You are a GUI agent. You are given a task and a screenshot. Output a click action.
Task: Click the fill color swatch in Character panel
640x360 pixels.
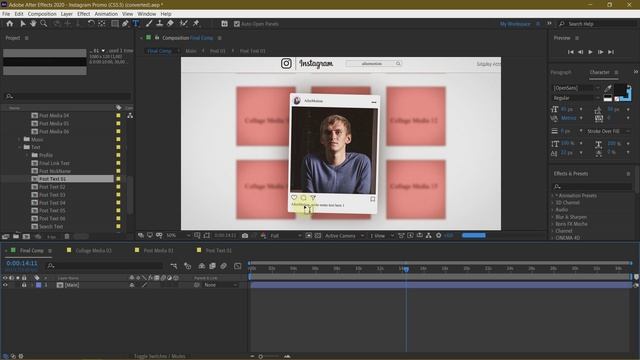click(620, 89)
